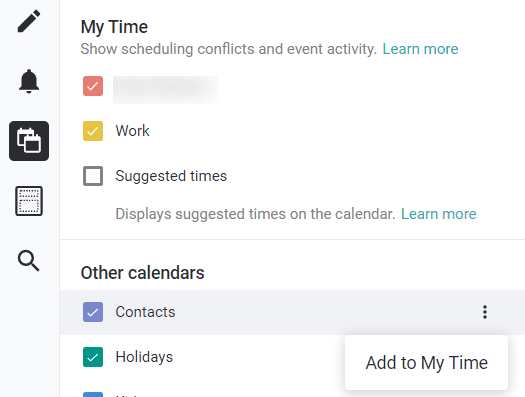
Task: Select the calendars icon in the sidebar
Action: tap(29, 141)
